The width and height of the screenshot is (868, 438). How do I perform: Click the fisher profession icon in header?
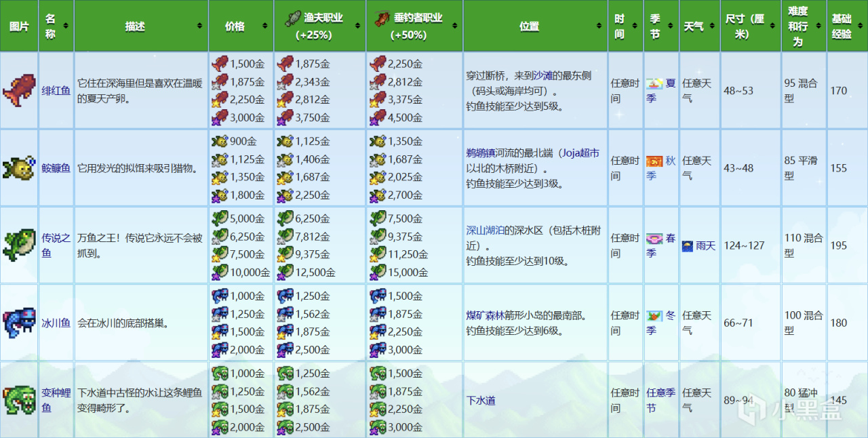[293, 18]
